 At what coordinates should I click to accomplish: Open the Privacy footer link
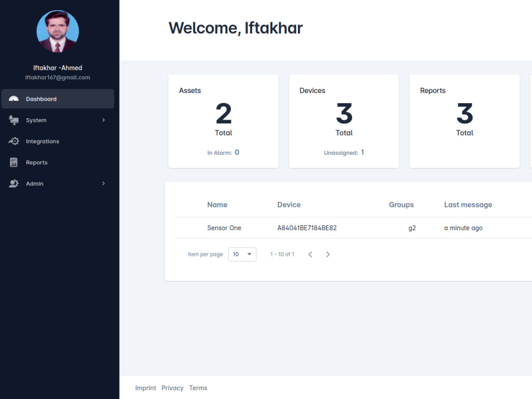172,388
